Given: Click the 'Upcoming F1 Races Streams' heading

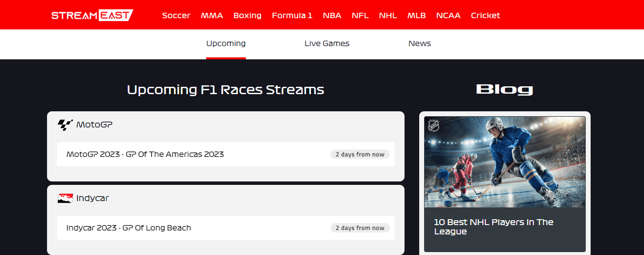Looking at the screenshot, I should coord(226,90).
